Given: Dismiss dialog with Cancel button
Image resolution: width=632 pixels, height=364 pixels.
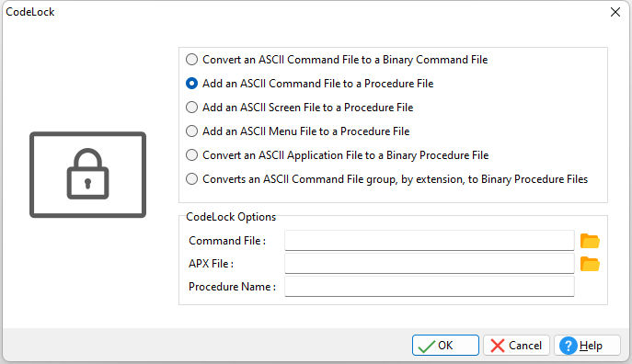Looking at the screenshot, I should click(x=516, y=346).
